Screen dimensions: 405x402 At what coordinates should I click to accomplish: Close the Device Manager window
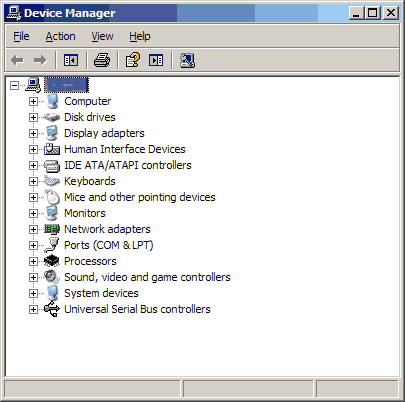391,13
